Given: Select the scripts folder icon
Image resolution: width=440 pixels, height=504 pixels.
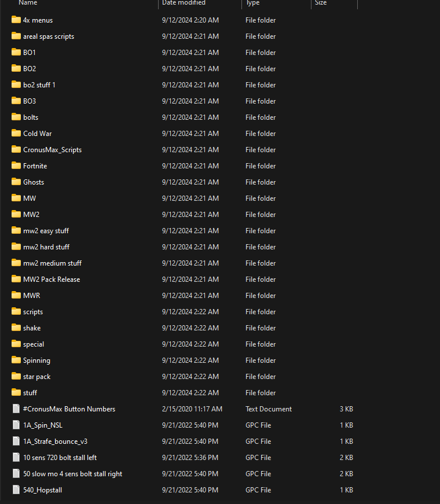Looking at the screenshot, I should [16, 311].
